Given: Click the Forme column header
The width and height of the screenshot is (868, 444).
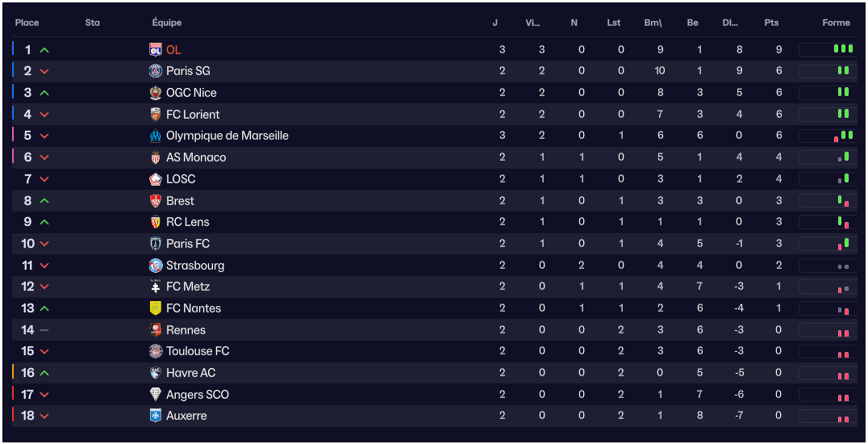Looking at the screenshot, I should click(x=836, y=23).
